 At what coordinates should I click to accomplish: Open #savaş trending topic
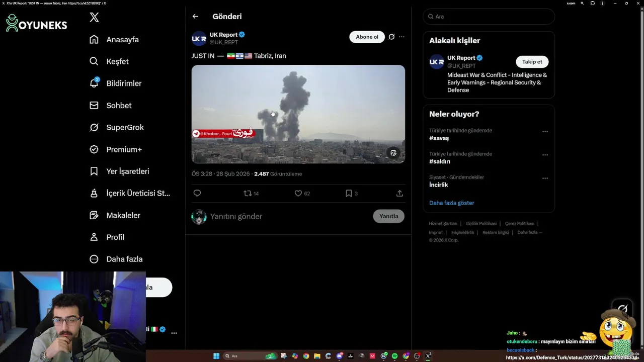(x=439, y=138)
